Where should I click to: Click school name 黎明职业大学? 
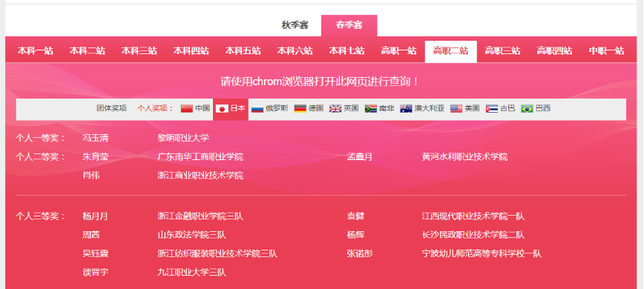pos(183,138)
